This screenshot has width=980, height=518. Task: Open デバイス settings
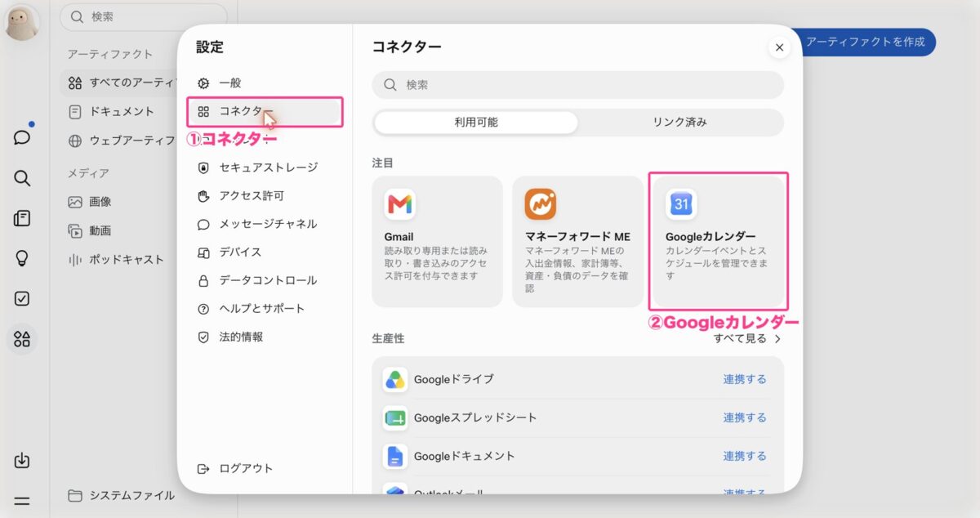[x=265, y=252]
